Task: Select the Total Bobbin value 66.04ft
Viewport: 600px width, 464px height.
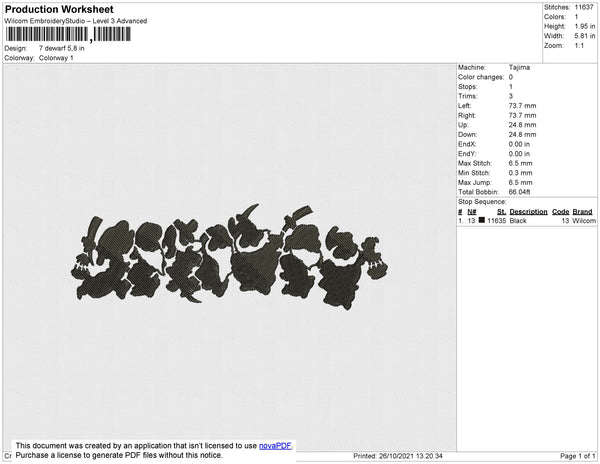Action: click(519, 192)
